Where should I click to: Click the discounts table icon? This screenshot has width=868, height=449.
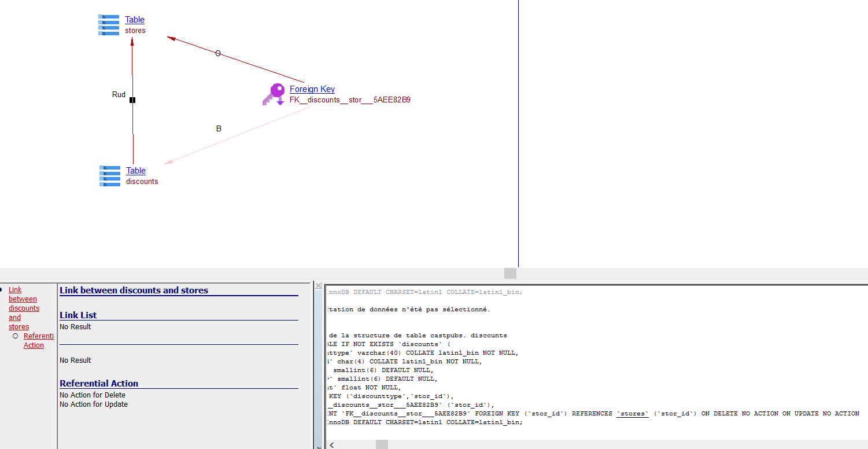[x=110, y=176]
